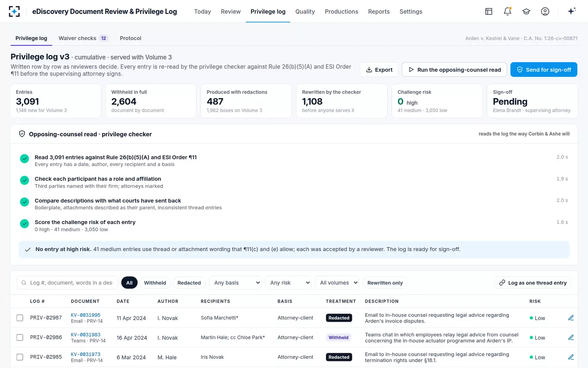
Task: Select checkbox for PRIV-02986
Action: [20, 337]
